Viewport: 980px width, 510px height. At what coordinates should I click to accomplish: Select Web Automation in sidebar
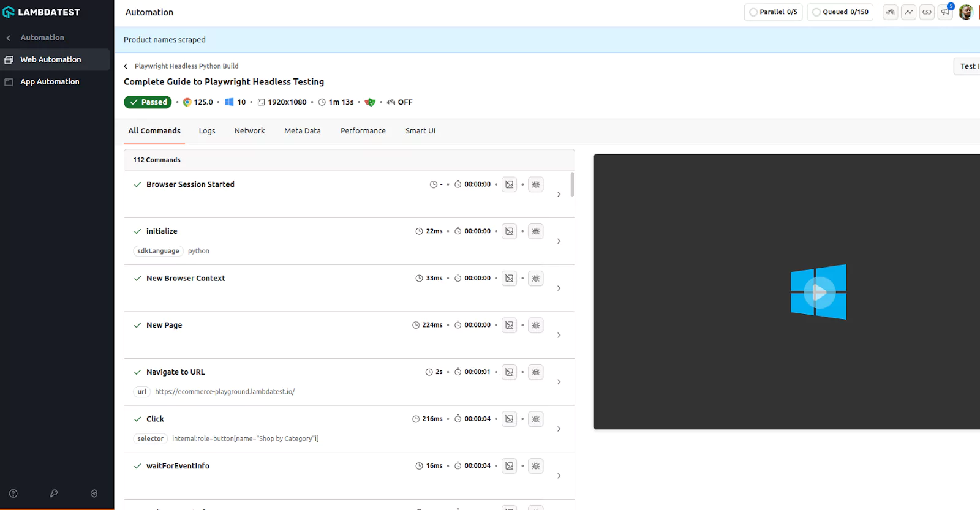tap(55, 59)
